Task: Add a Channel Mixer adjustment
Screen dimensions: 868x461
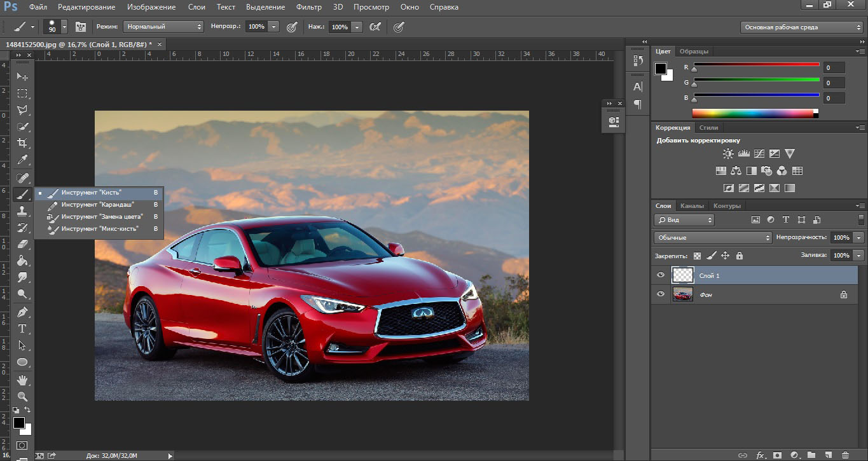Action: click(782, 170)
